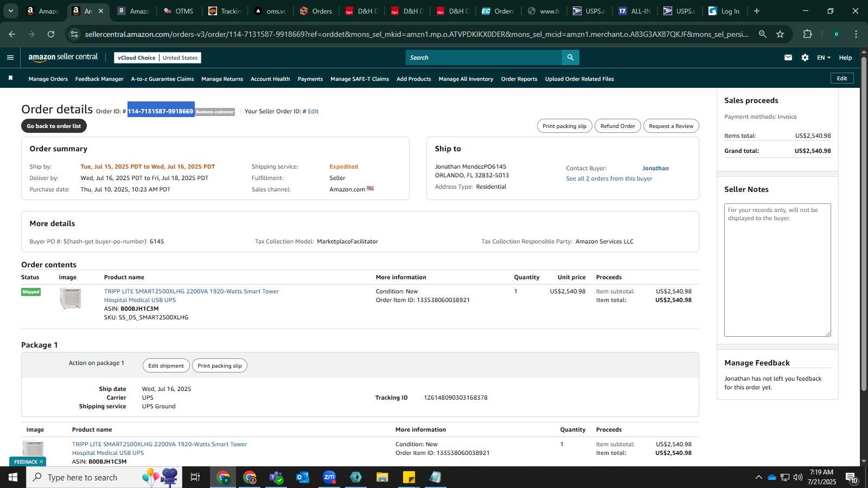This screenshot has height=488, width=868.
Task: Show hidden system tray icons
Action: [x=758, y=477]
